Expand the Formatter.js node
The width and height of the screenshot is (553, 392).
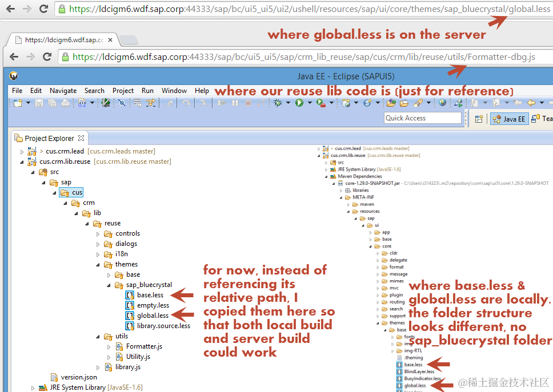point(109,347)
